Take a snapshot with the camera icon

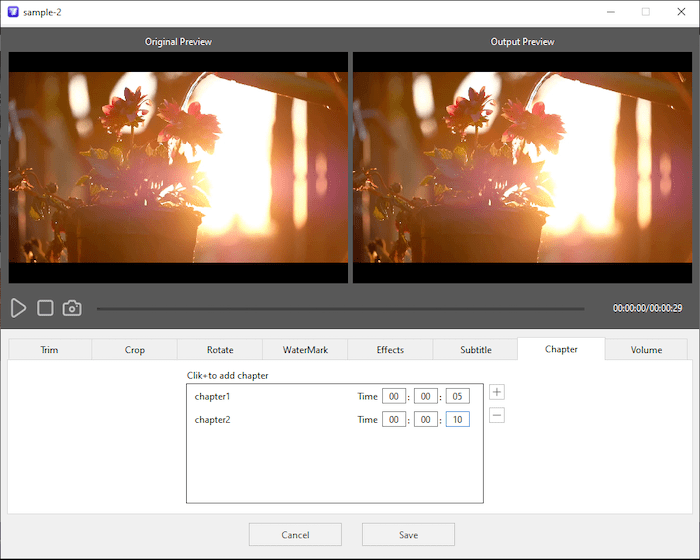click(x=72, y=308)
